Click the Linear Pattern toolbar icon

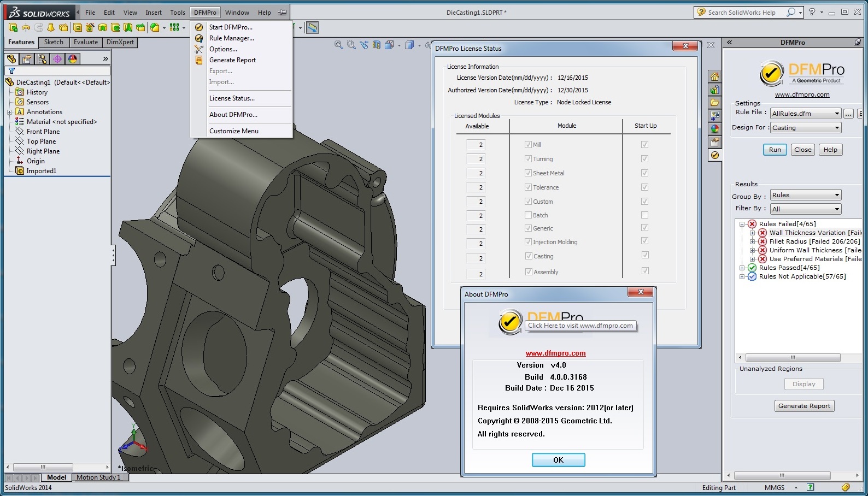[174, 27]
